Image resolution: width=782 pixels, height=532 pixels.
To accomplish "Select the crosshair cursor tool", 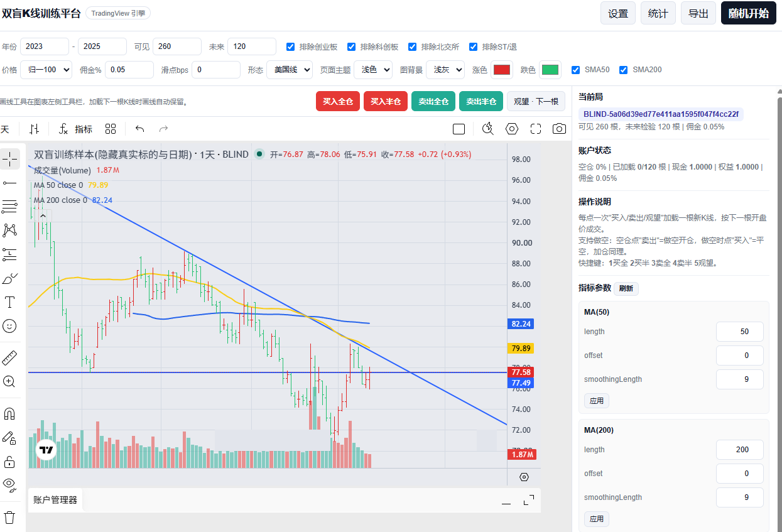I will [9, 159].
